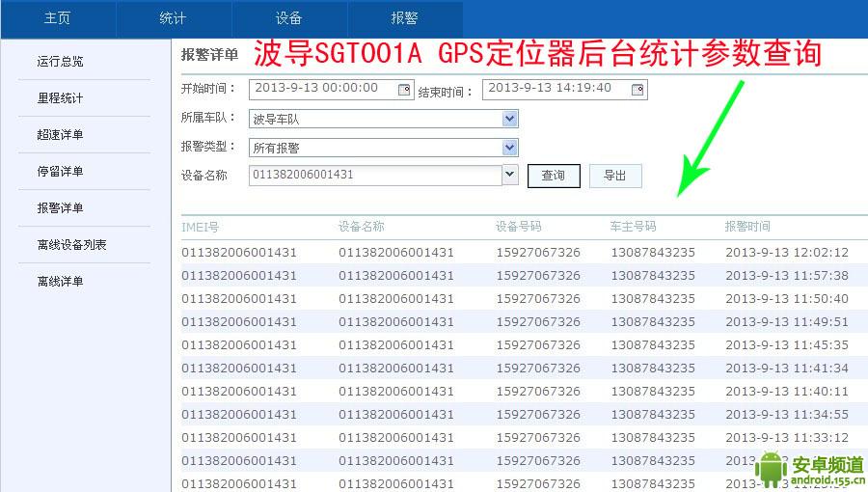Open 离线详单 from the sidebar
Viewport: 868px width, 492px height.
tap(60, 282)
